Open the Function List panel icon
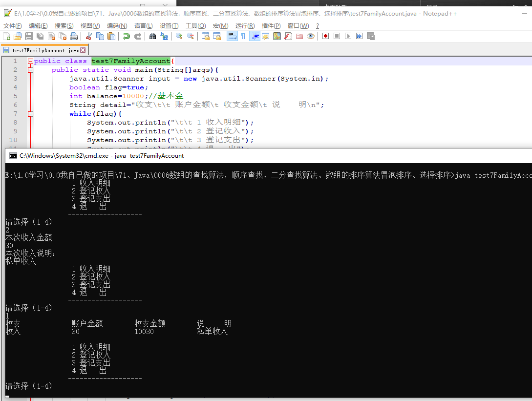 288,36
